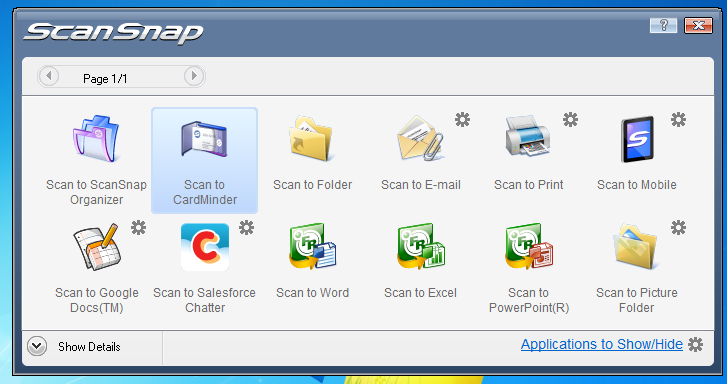Click the help question mark button
The height and width of the screenshot is (384, 727).
coord(663,26)
